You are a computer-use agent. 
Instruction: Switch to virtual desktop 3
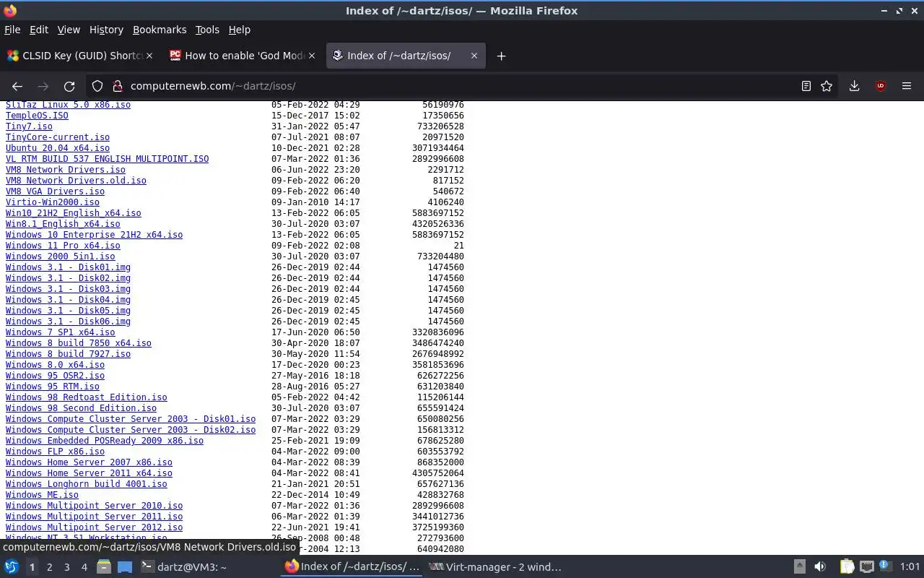point(66,567)
